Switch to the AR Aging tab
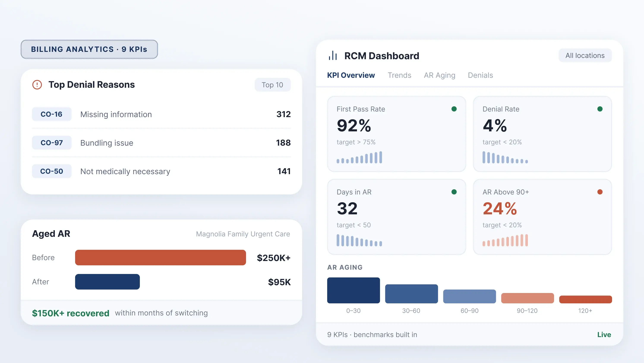 tap(439, 75)
